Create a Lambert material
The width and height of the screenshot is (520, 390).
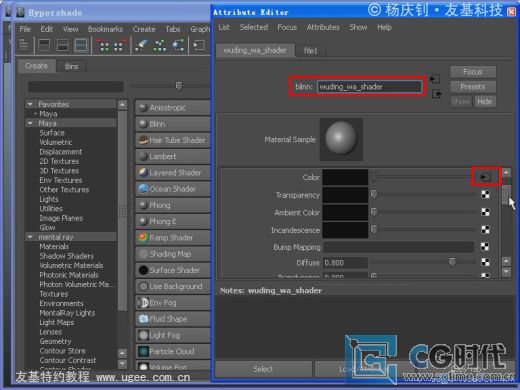[173, 156]
